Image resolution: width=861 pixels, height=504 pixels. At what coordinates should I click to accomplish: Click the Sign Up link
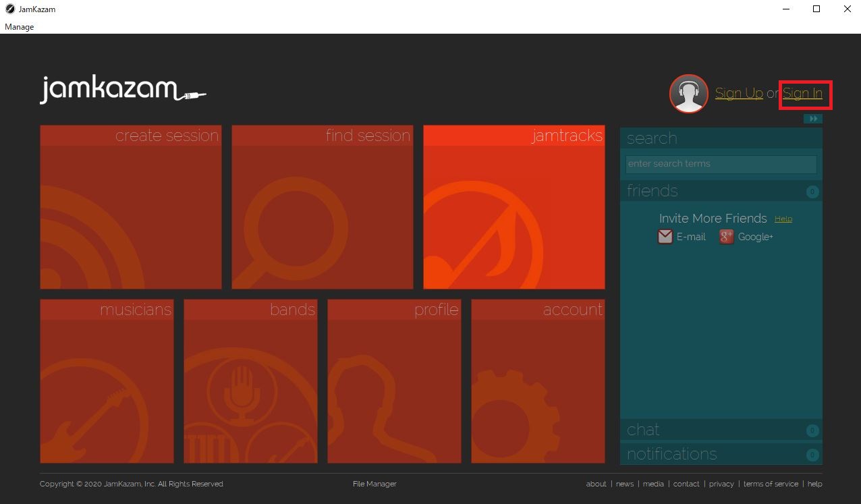pyautogui.click(x=738, y=94)
